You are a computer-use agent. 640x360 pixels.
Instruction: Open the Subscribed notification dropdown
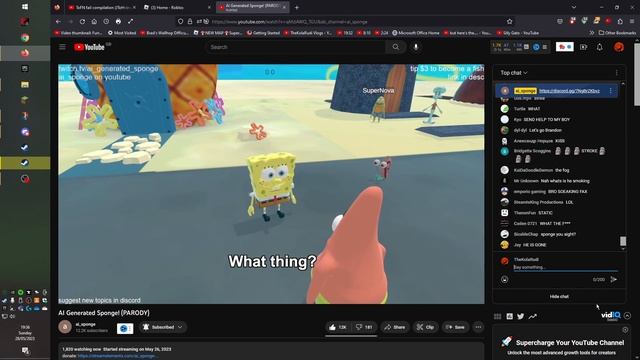click(163, 327)
